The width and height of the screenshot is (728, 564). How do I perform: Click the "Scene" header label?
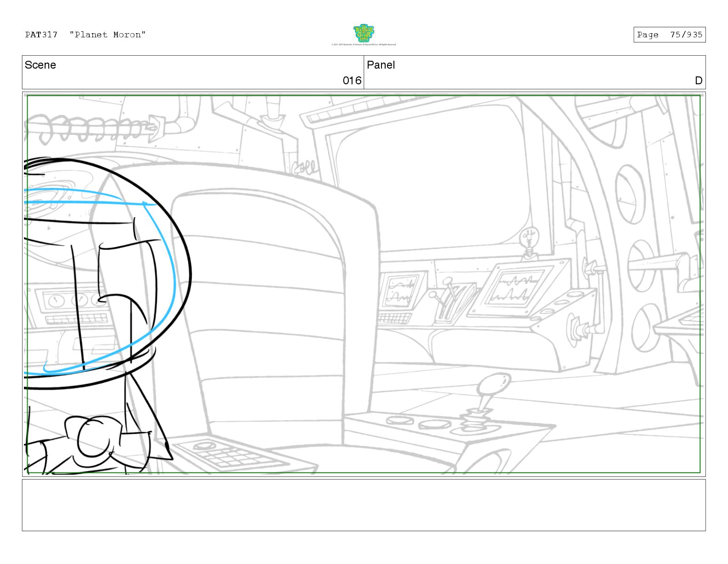tap(40, 65)
